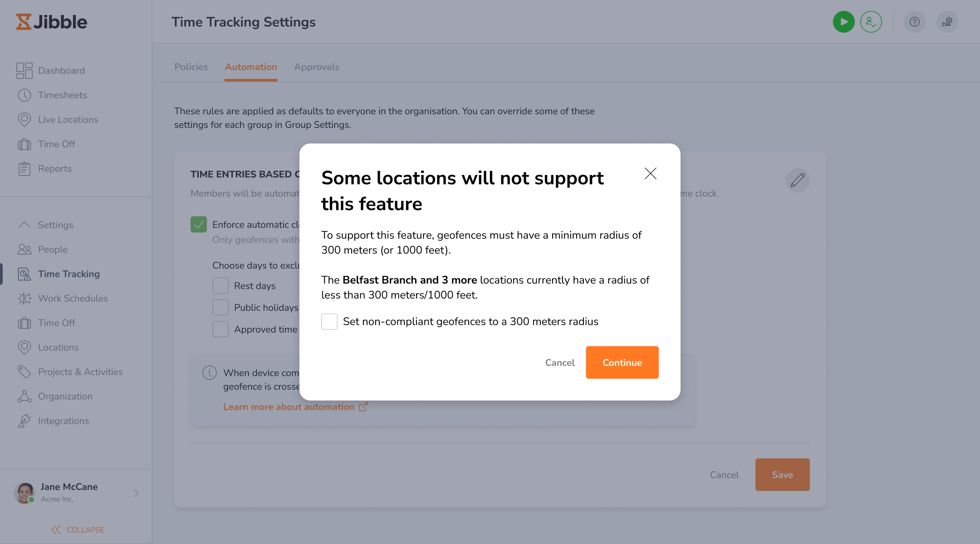Click the Continue button in dialog
The image size is (980, 544).
(x=622, y=363)
